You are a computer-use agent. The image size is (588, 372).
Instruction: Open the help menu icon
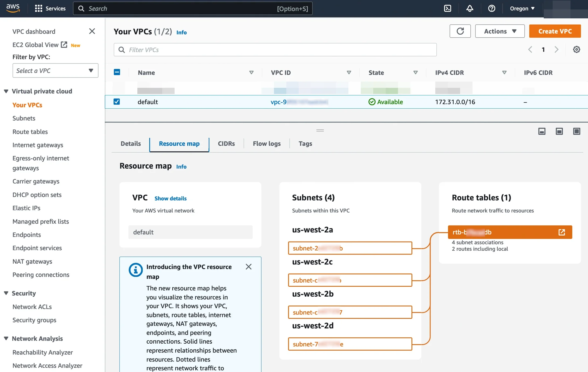pos(492,8)
